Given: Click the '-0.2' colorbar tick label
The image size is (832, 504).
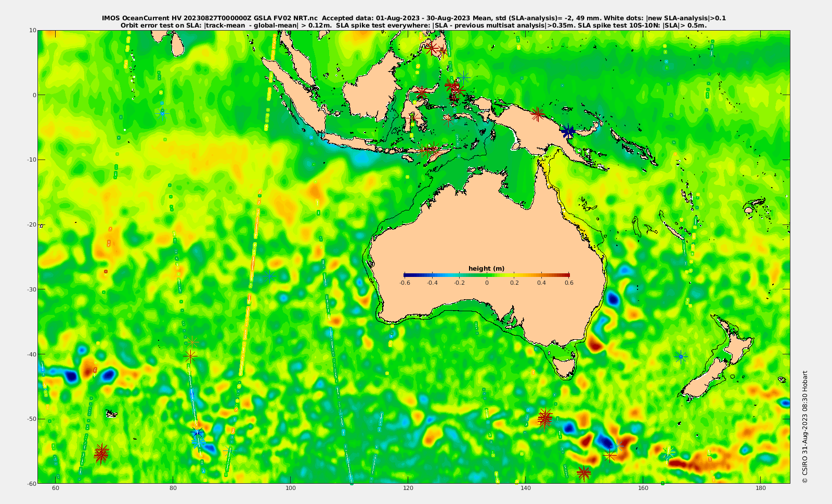Looking at the screenshot, I should (459, 283).
